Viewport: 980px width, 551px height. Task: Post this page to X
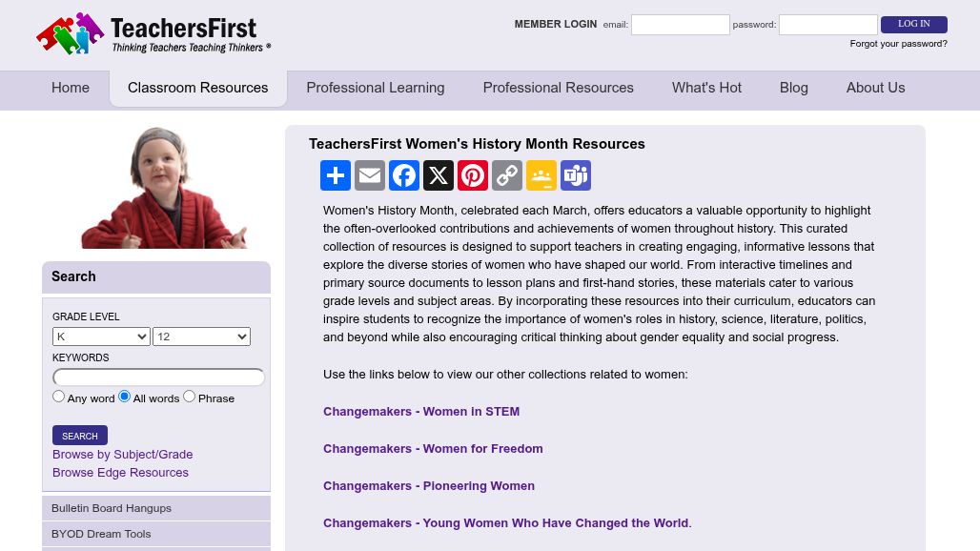point(439,175)
